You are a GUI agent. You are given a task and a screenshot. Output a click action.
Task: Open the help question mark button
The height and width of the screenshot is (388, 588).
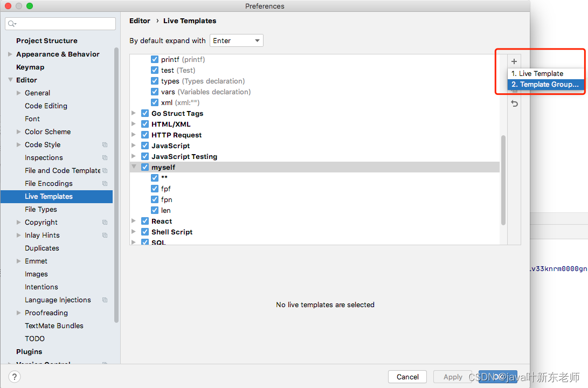14,377
